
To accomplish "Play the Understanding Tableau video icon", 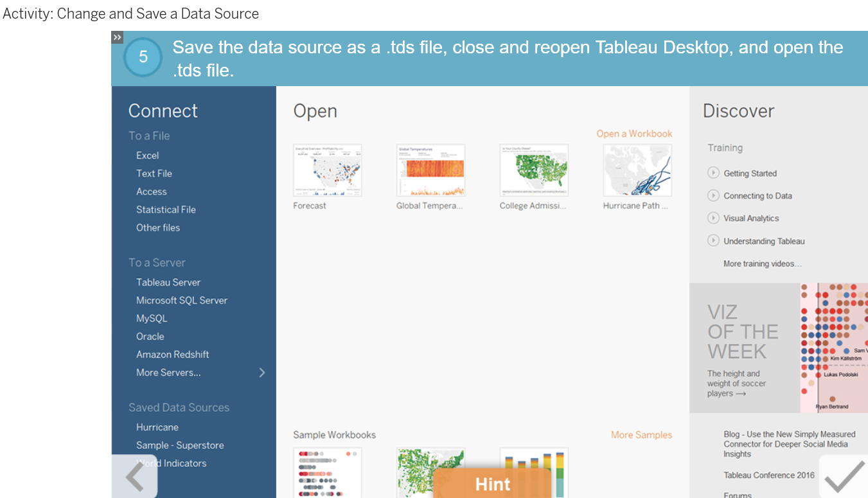I will (713, 240).
